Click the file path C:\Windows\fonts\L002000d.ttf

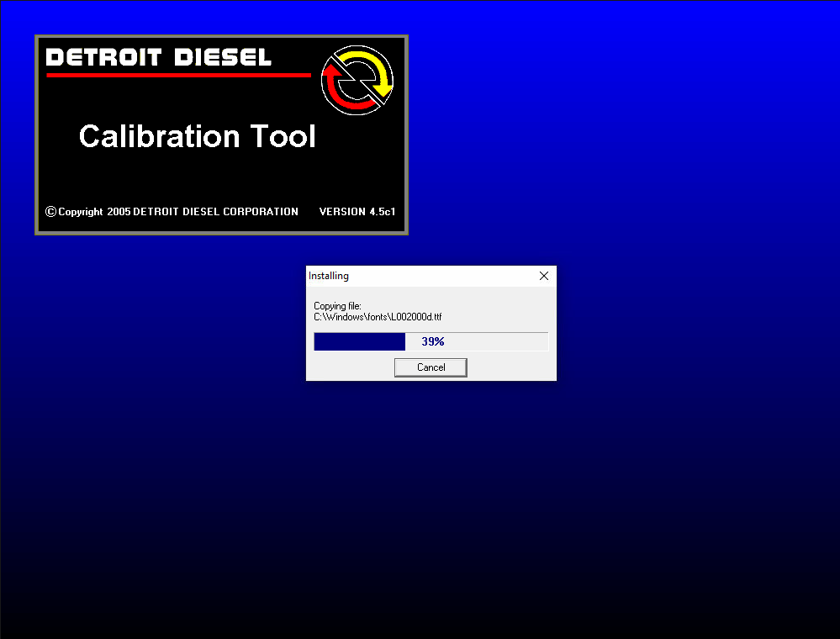click(x=378, y=317)
